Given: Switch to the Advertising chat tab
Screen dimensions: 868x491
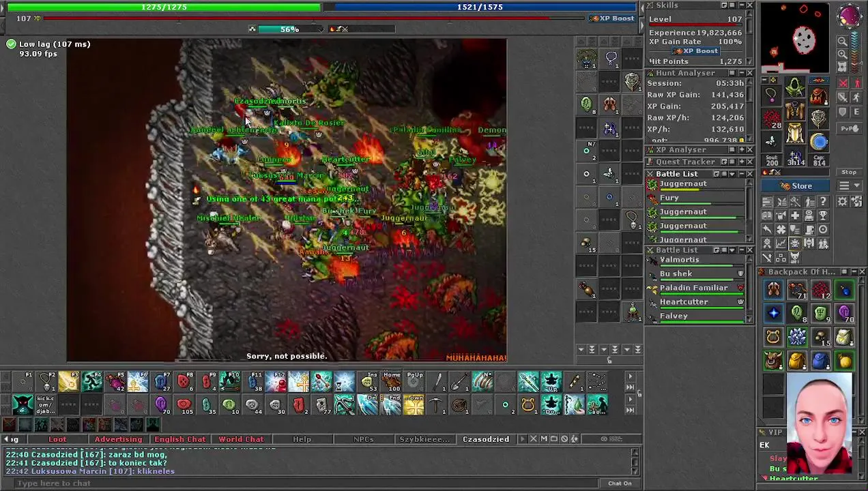Looking at the screenshot, I should (118, 439).
